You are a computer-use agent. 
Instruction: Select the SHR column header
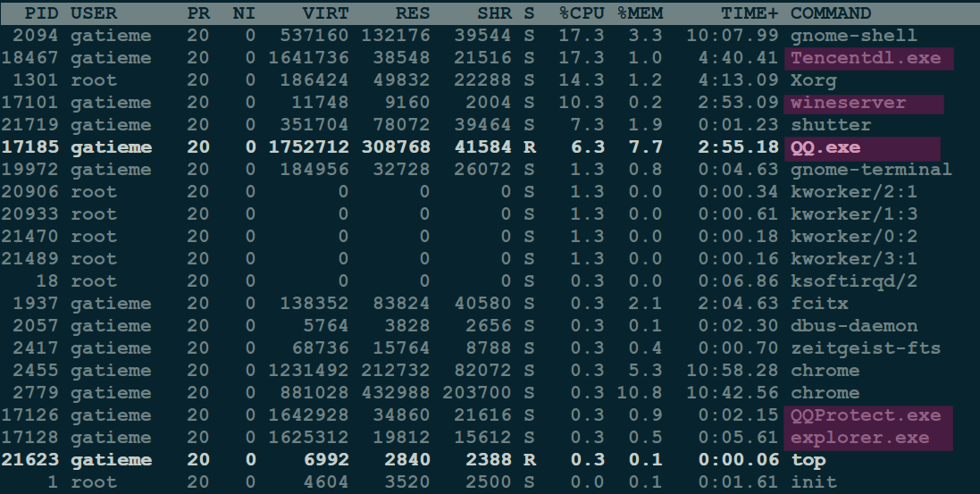(494, 13)
